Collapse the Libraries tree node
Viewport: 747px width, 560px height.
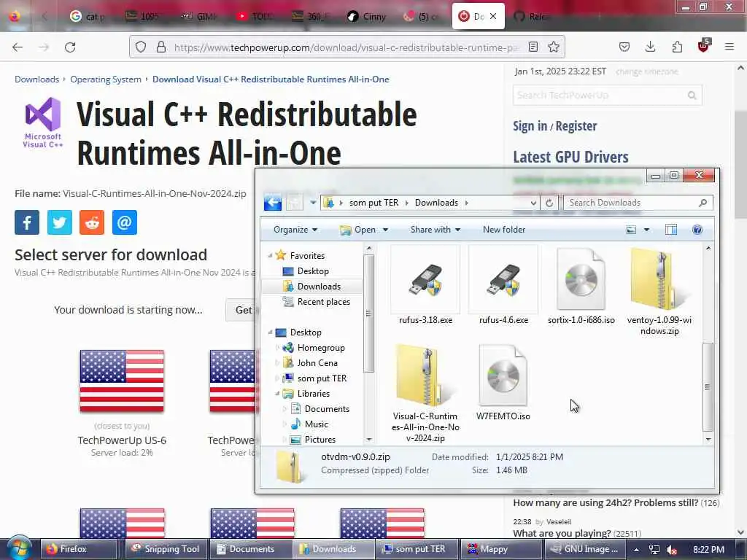point(277,393)
